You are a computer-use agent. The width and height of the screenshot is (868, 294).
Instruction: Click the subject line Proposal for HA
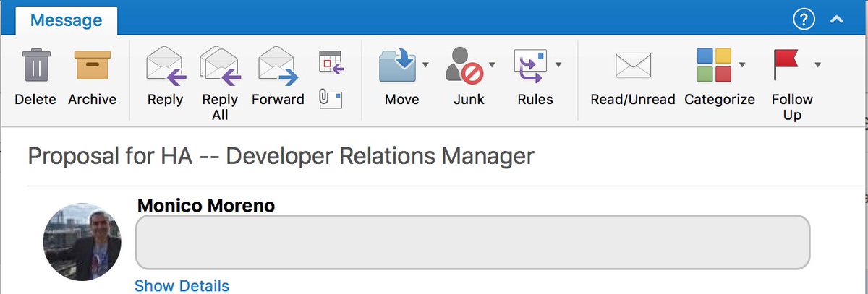coord(281,155)
